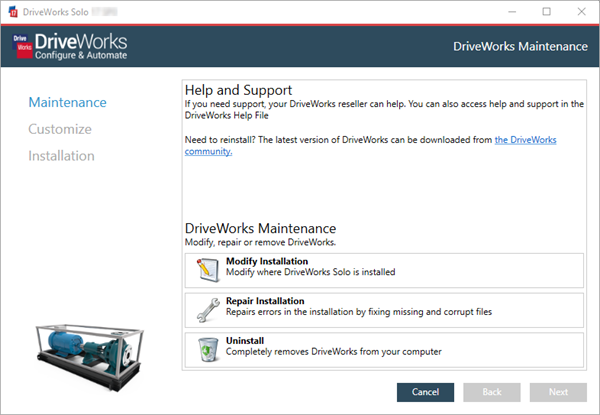Image resolution: width=600 pixels, height=415 pixels.
Task: Select the Customize step in sidebar
Action: (x=60, y=129)
